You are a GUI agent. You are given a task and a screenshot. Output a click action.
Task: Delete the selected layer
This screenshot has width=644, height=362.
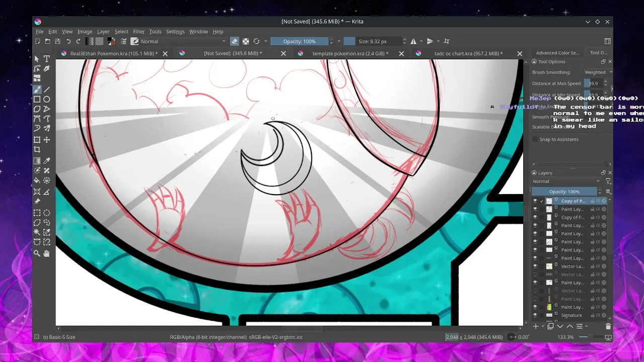point(608,326)
